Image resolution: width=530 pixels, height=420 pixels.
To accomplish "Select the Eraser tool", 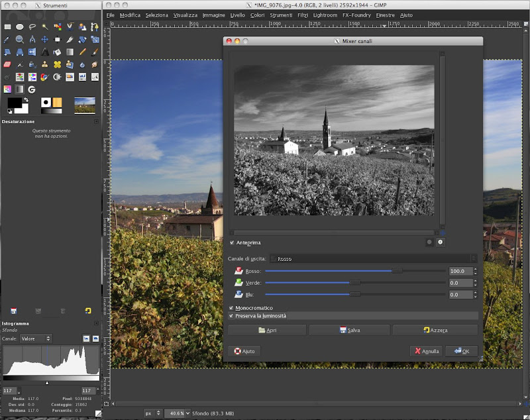I will [7, 64].
